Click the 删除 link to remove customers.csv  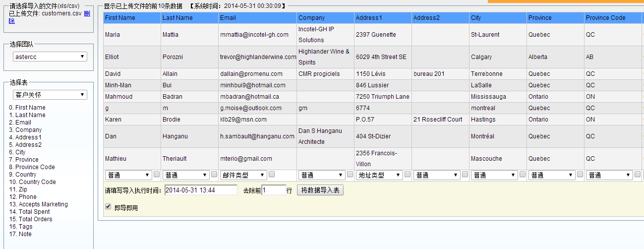coord(87,14)
